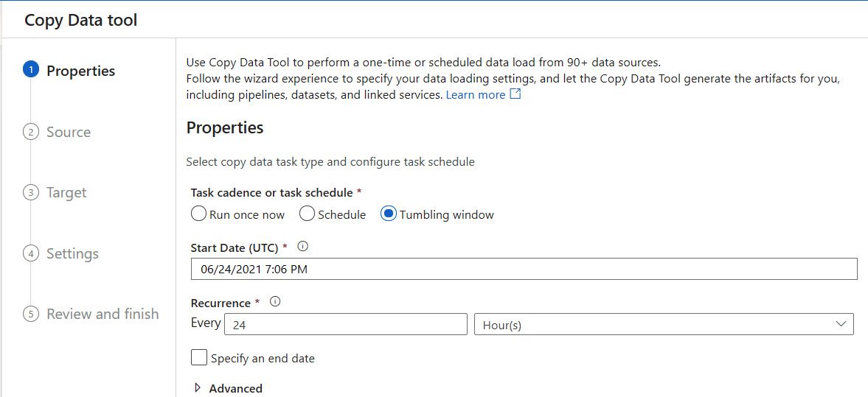
Task: Select the Run once now option
Action: coord(198,214)
